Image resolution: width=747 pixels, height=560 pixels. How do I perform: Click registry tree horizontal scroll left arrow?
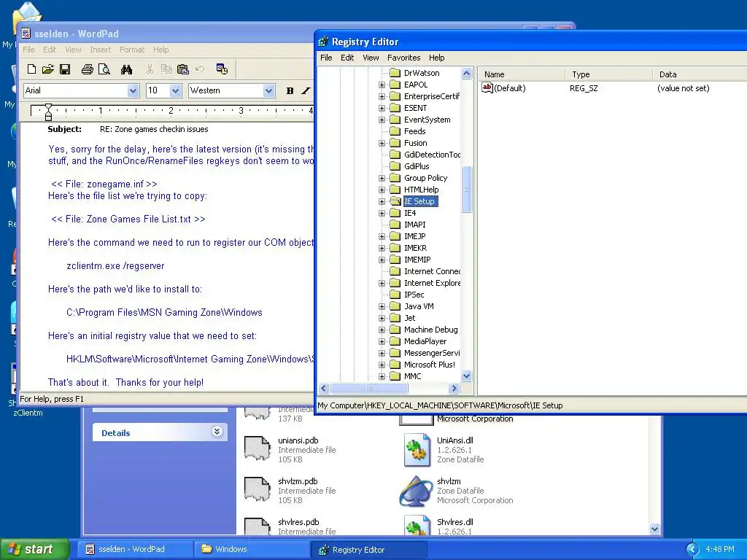coord(324,389)
